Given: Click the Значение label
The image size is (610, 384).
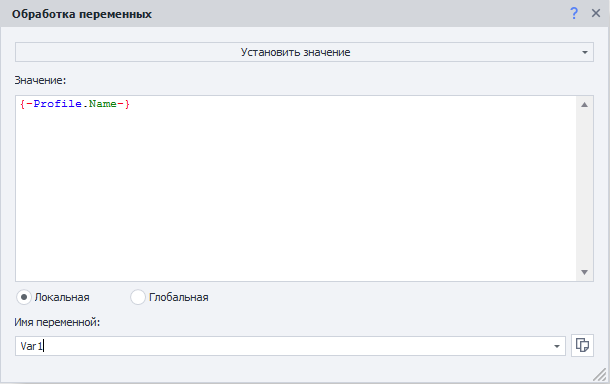Looking at the screenshot, I should [x=40, y=80].
